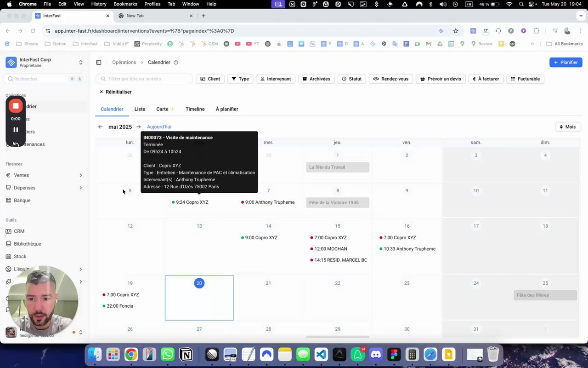Image resolution: width=588 pixels, height=368 pixels.
Task: Toggle the À facturer filter
Action: (x=486, y=79)
